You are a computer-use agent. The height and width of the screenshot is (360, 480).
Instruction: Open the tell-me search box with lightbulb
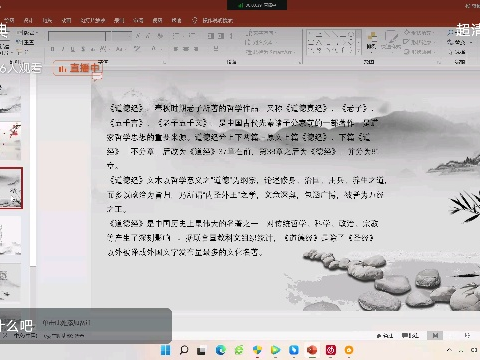213,20
